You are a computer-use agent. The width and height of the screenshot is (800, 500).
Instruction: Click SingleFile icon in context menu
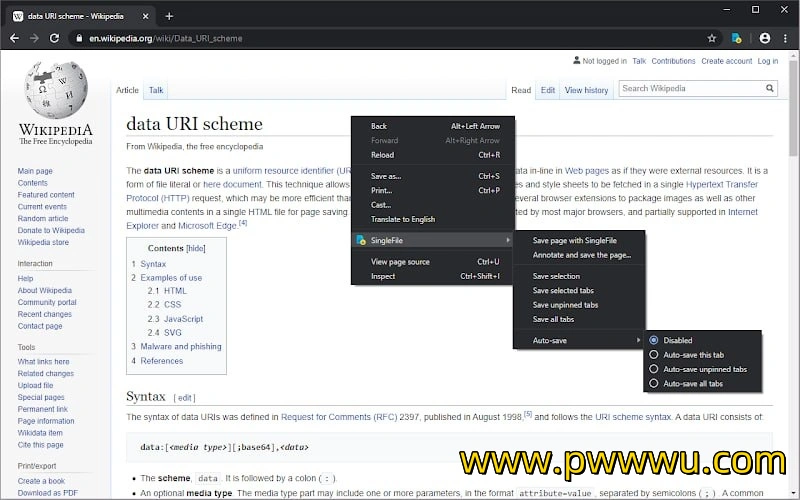pyautogui.click(x=361, y=240)
